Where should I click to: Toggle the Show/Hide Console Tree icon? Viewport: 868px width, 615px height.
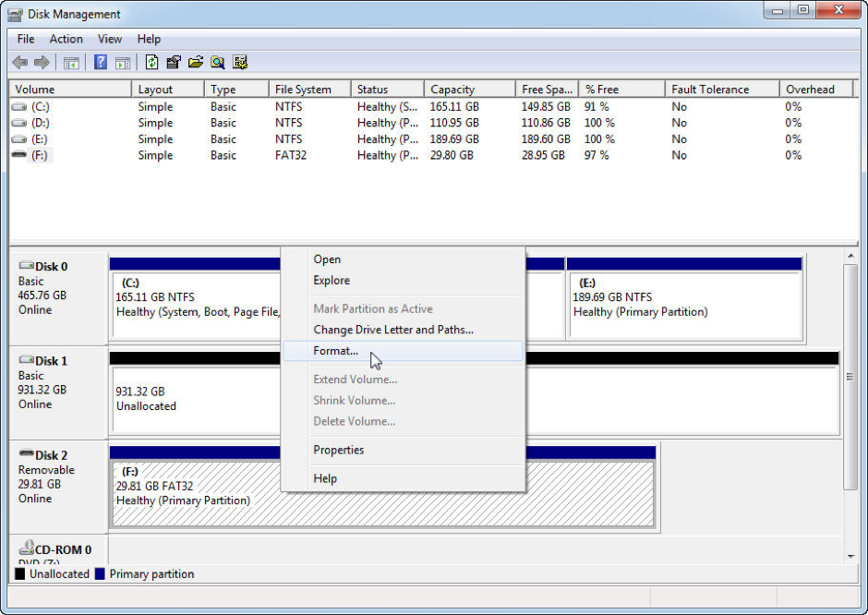point(71,63)
